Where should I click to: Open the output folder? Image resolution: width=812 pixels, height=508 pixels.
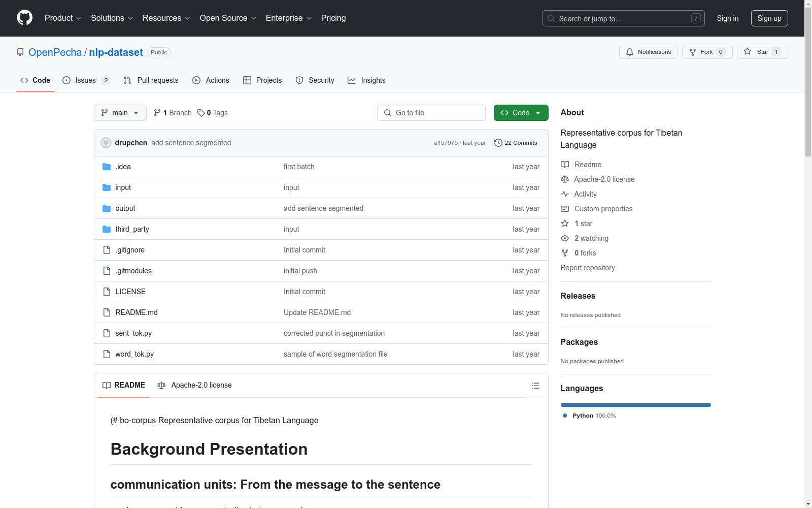(125, 208)
